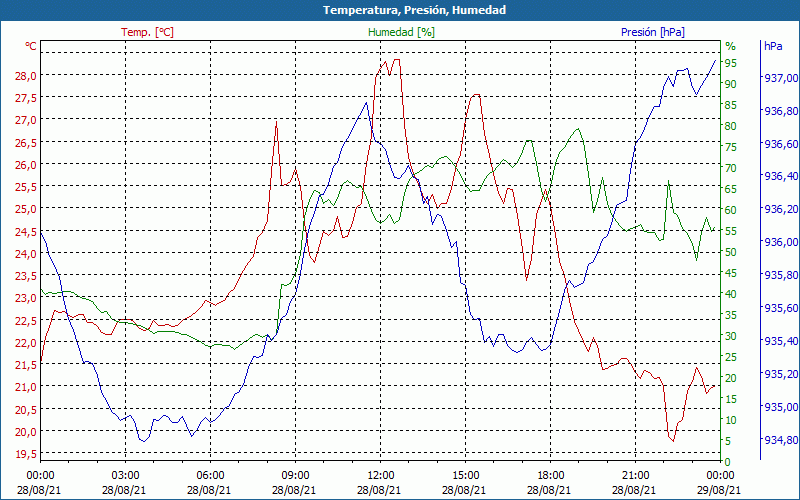Select the blue 'Presión [hPa]' legend label
The height and width of the screenshot is (500, 800).
pos(653,32)
